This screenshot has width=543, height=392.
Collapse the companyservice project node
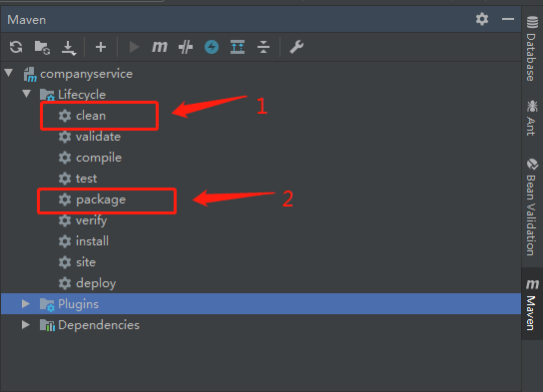(9, 73)
